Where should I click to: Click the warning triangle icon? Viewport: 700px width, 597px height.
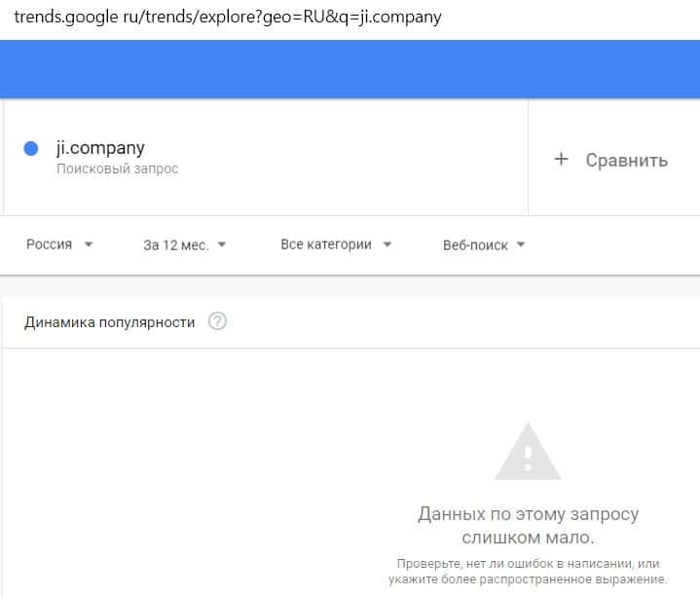527,451
